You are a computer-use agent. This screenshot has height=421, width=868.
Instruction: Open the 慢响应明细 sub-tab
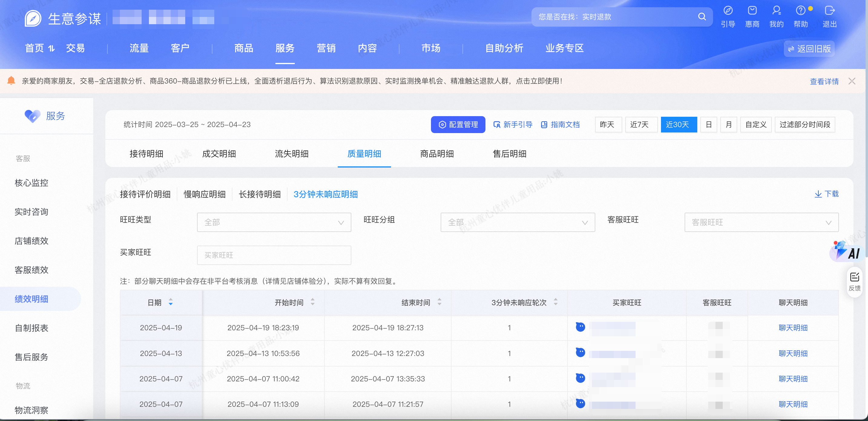pos(204,194)
